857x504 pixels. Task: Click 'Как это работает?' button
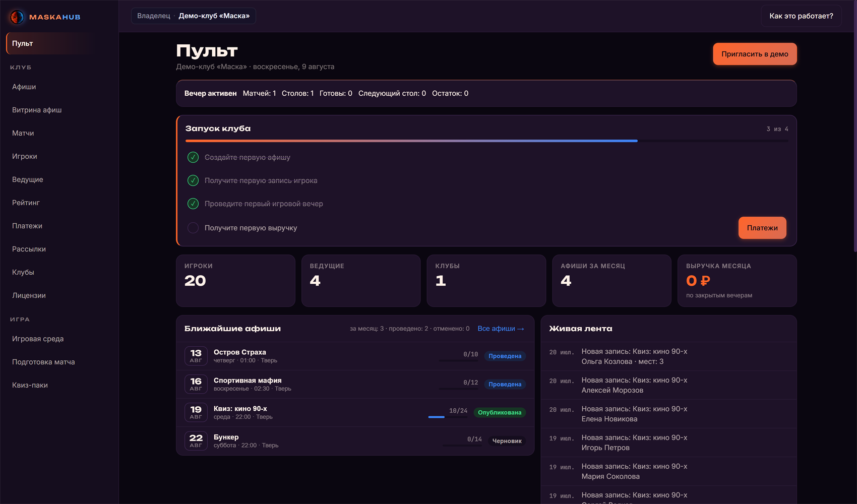[x=801, y=16]
